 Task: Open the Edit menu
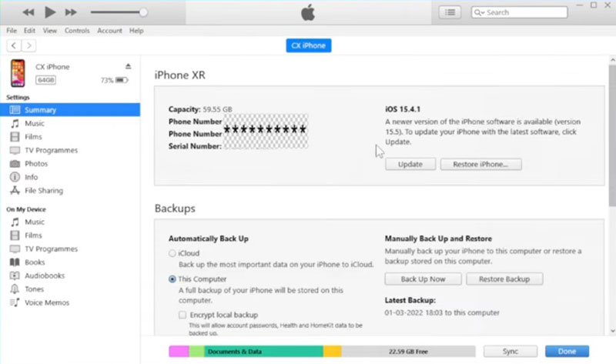click(x=29, y=31)
